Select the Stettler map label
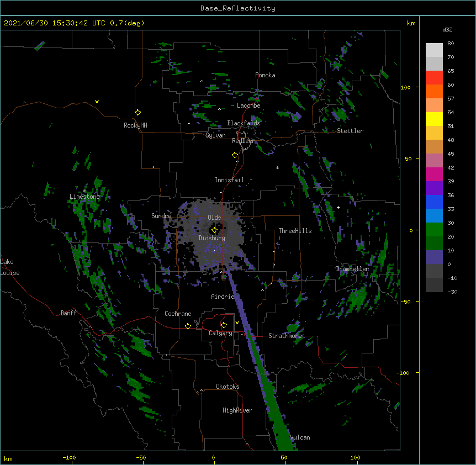 pos(350,131)
